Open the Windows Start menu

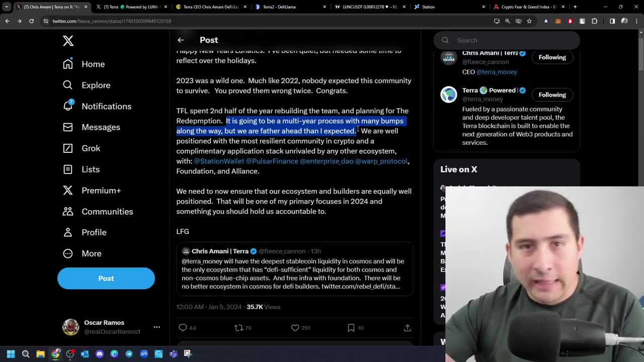(11, 354)
